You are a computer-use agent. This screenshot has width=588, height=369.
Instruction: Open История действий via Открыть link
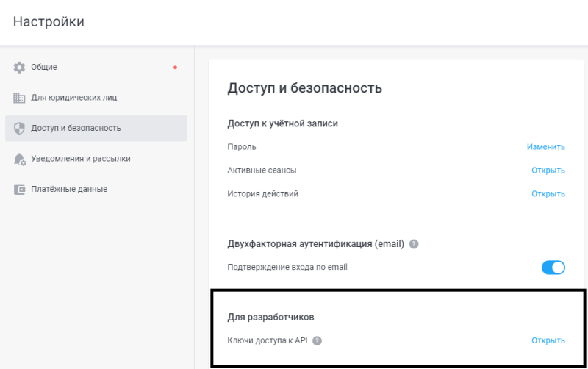tap(548, 194)
